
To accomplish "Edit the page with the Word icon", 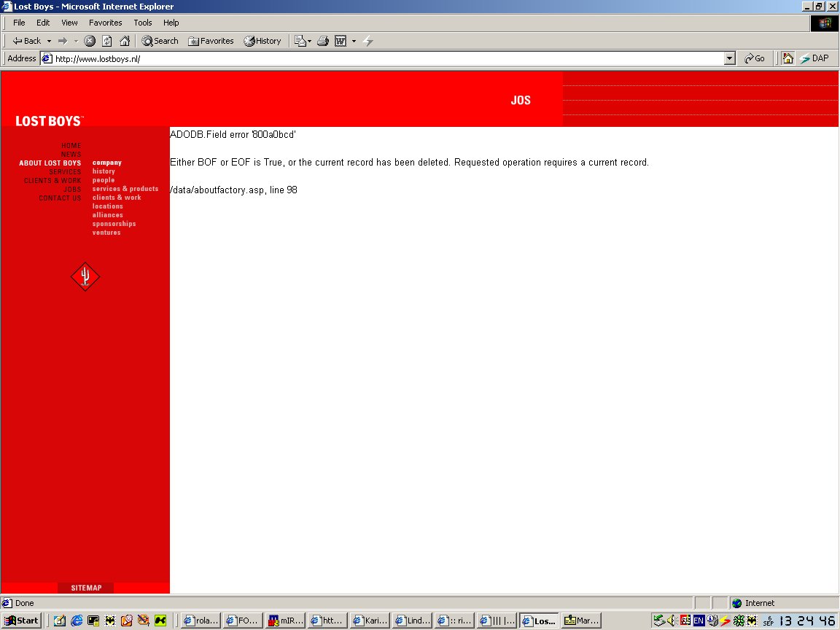I will click(341, 41).
